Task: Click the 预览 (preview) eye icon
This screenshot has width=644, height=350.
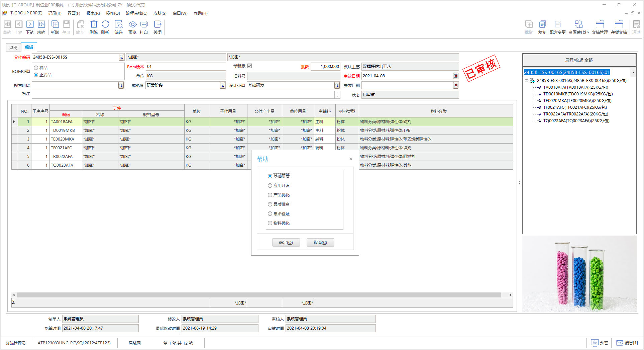Action: click(132, 27)
